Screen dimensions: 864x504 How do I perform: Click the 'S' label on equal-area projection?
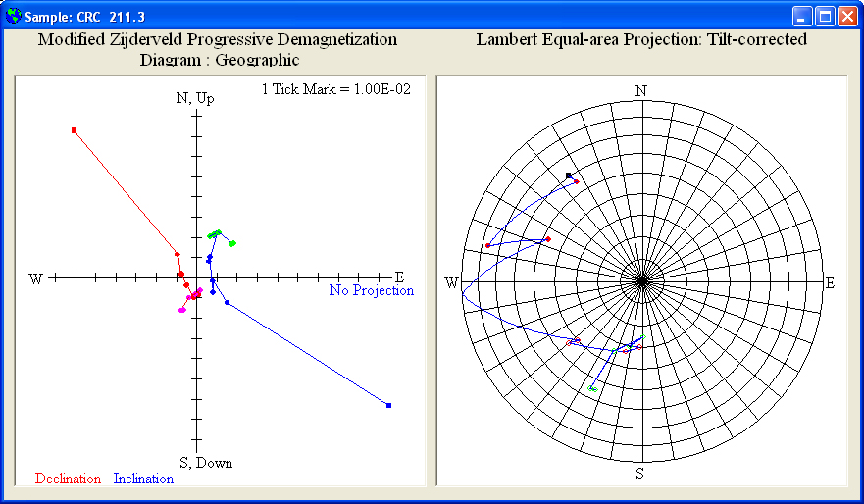[x=639, y=473]
